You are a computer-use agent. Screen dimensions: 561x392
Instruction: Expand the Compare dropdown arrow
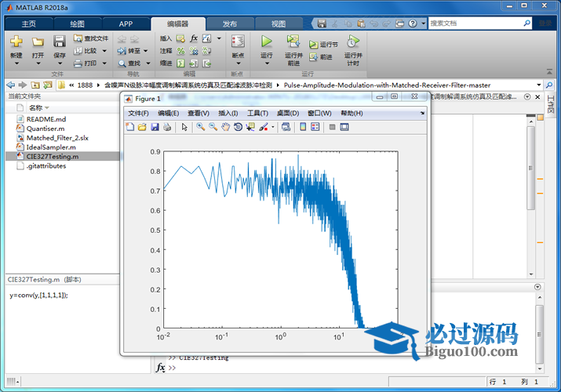pyautogui.click(x=104, y=51)
